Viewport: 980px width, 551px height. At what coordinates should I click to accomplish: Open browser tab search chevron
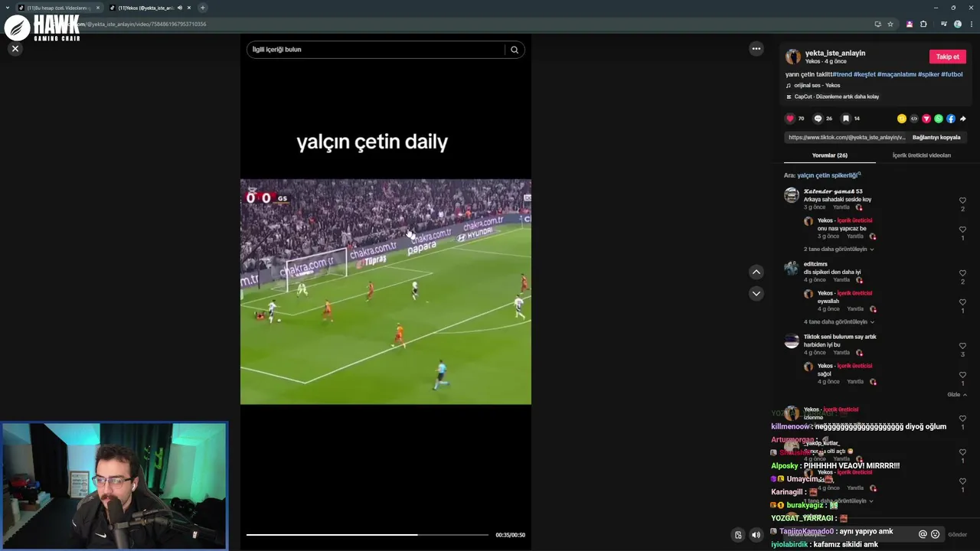pos(7,8)
